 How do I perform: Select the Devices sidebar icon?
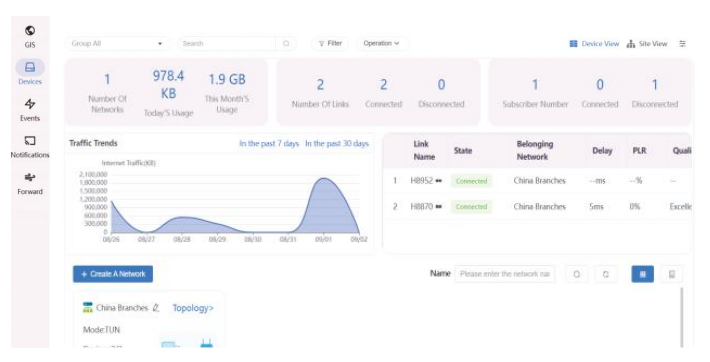(x=30, y=67)
